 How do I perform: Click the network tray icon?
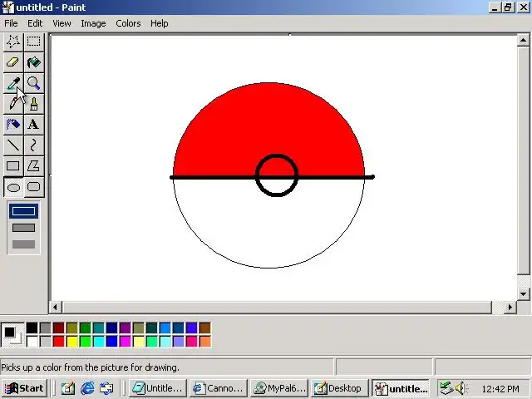click(446, 388)
